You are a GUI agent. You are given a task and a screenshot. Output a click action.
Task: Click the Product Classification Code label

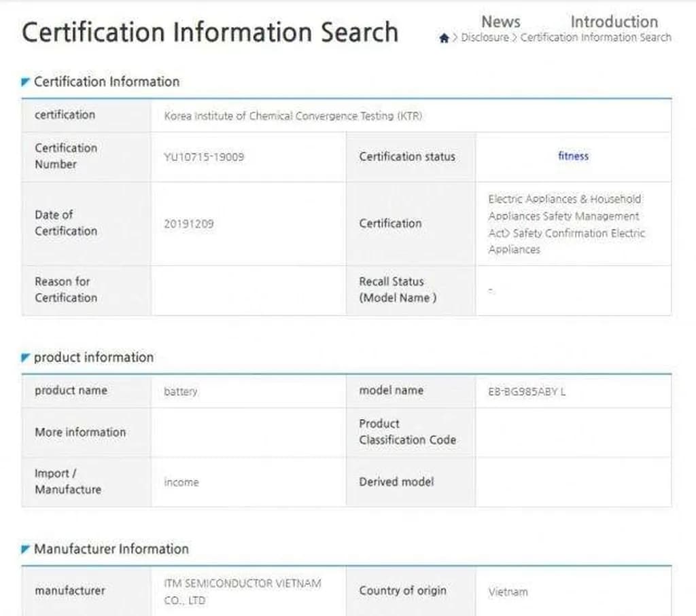pyautogui.click(x=407, y=432)
